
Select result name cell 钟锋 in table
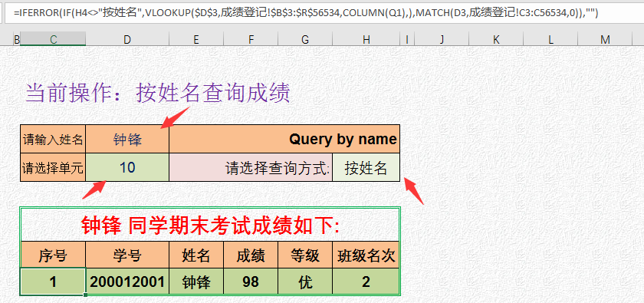(x=196, y=282)
